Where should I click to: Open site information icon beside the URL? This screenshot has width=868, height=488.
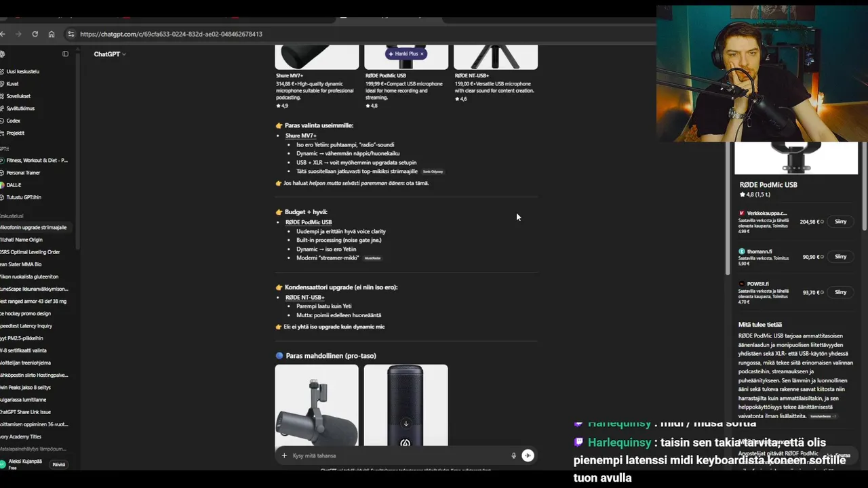pos(71,34)
